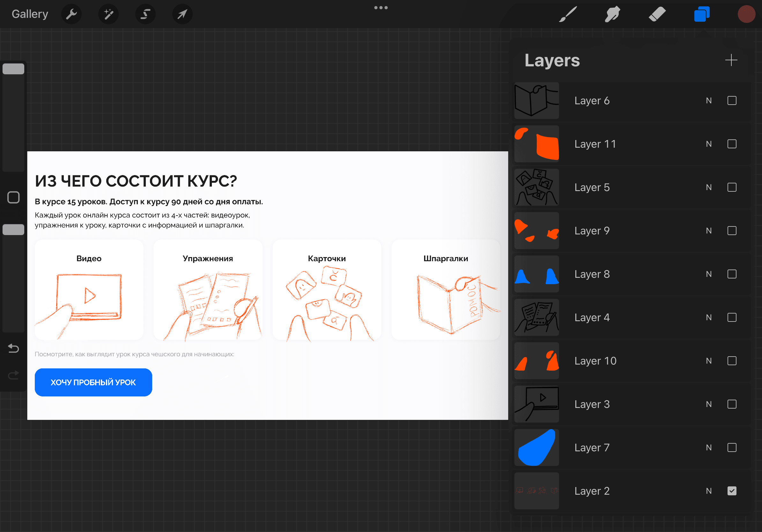Open the three-dot menu at top center
The height and width of the screenshot is (532, 762).
tap(381, 8)
